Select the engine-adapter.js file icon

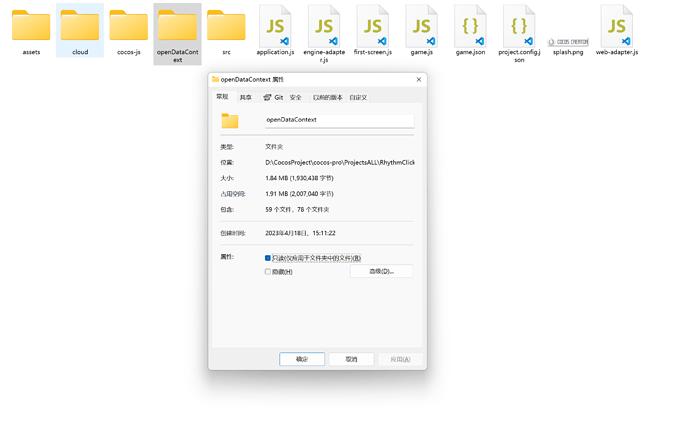click(324, 26)
